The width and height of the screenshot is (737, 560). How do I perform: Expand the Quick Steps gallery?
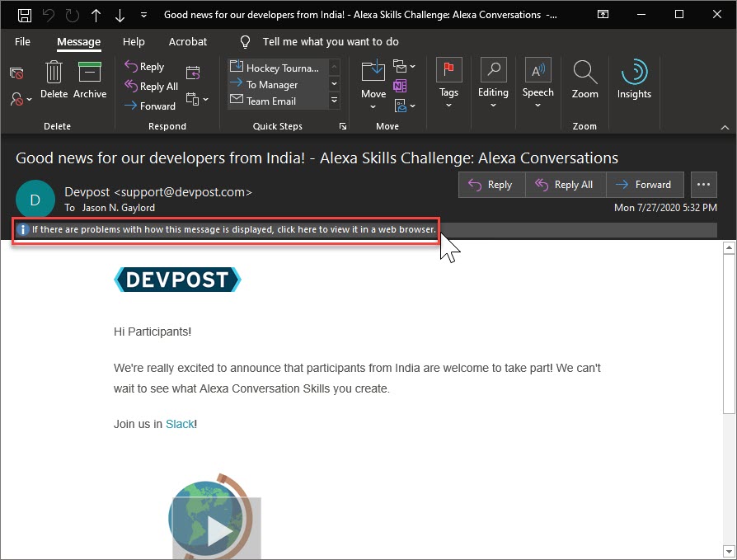pyautogui.click(x=334, y=100)
